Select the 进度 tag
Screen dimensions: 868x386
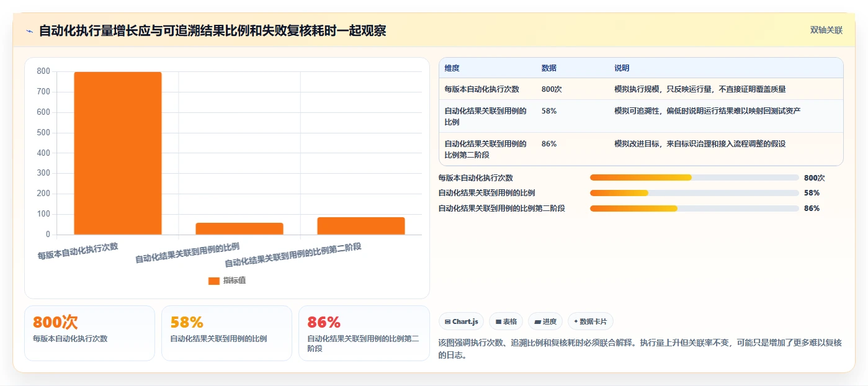click(x=545, y=321)
